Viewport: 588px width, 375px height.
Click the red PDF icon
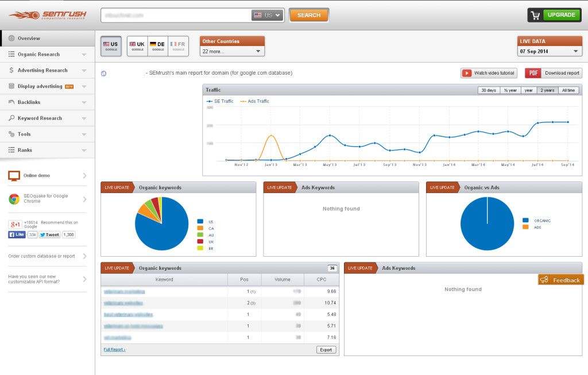coord(533,73)
